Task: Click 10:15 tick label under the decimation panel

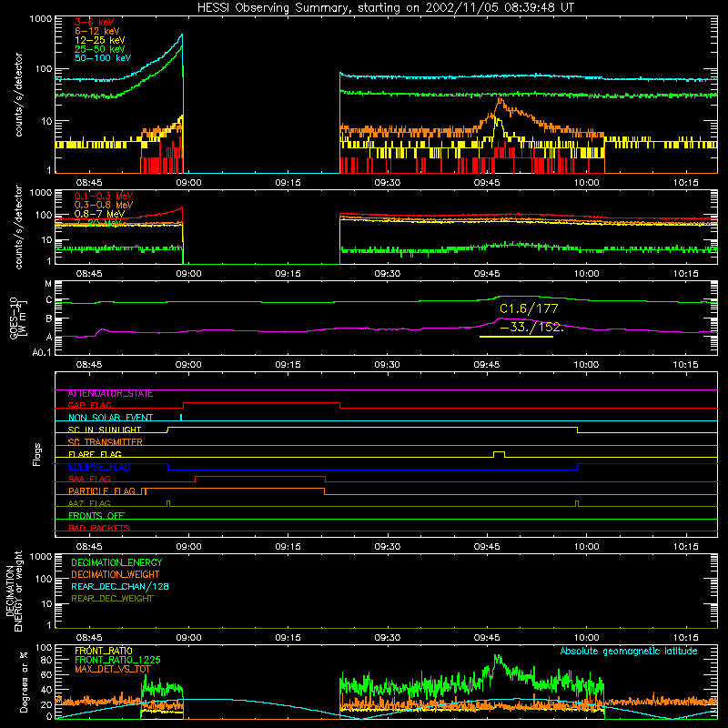Action: click(x=685, y=638)
